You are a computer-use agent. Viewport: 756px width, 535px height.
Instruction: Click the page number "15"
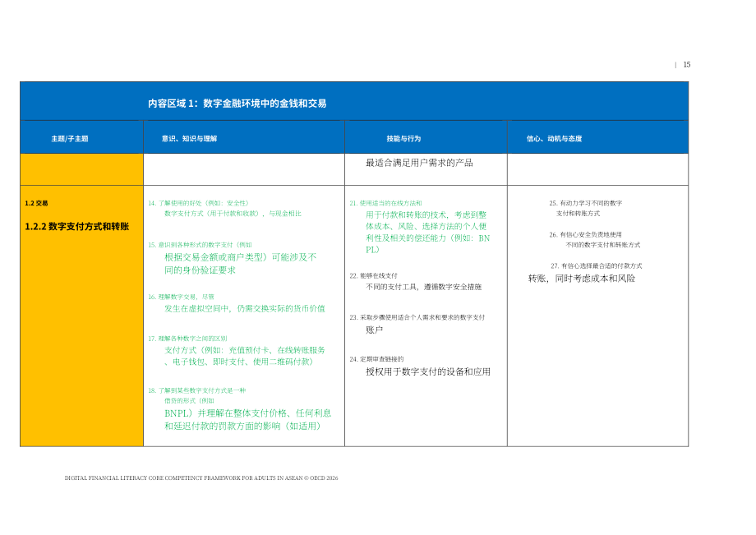tap(687, 65)
